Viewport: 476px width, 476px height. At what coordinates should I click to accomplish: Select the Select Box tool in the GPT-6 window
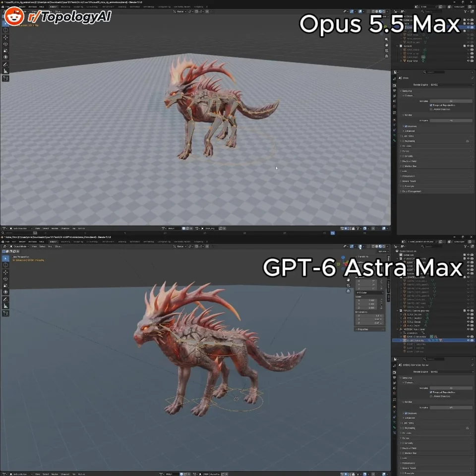click(x=5, y=258)
